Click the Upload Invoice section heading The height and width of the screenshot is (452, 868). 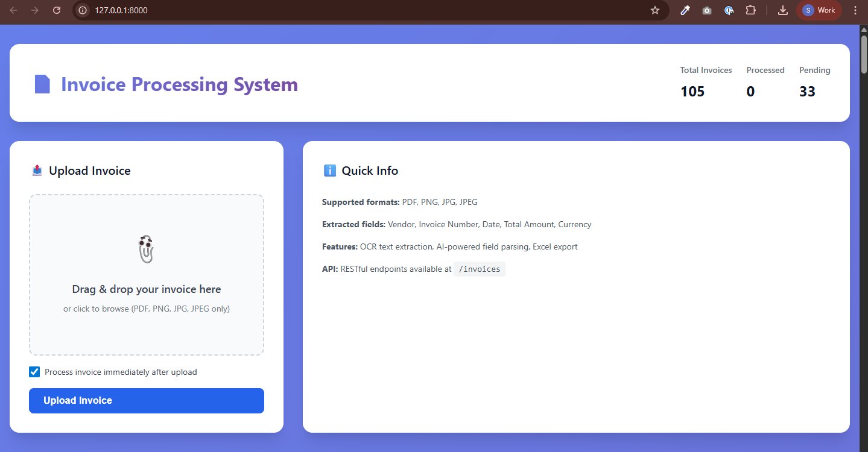89,171
